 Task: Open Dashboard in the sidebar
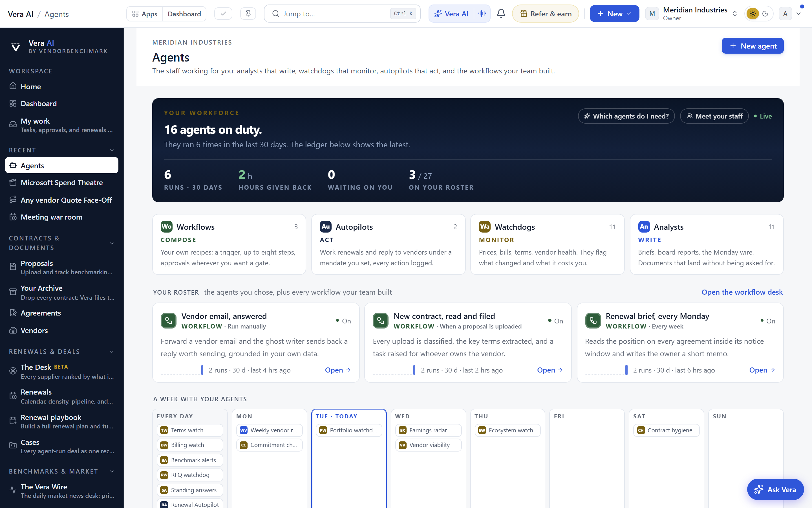[x=62, y=104]
